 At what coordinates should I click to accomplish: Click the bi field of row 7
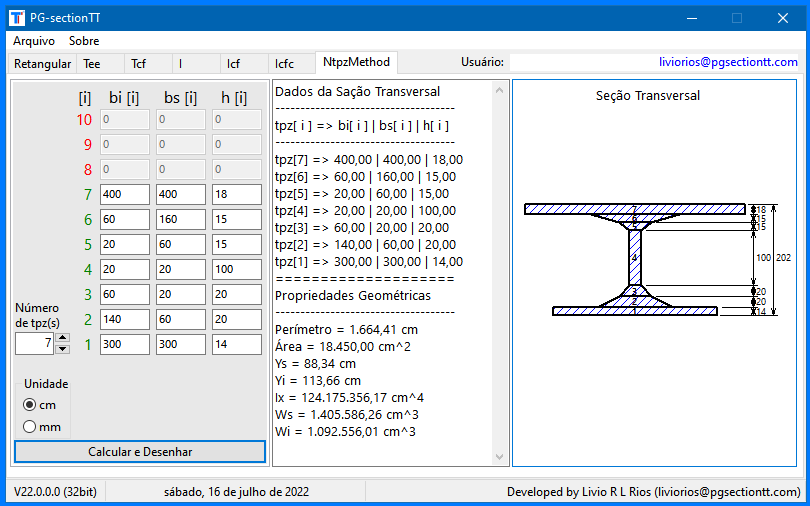click(x=125, y=195)
